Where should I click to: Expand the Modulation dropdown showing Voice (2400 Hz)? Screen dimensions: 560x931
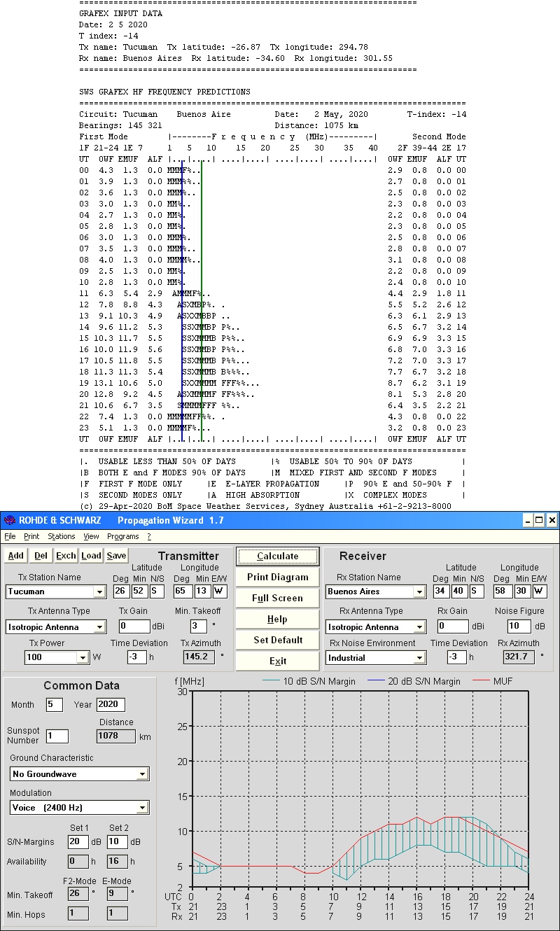(x=143, y=808)
